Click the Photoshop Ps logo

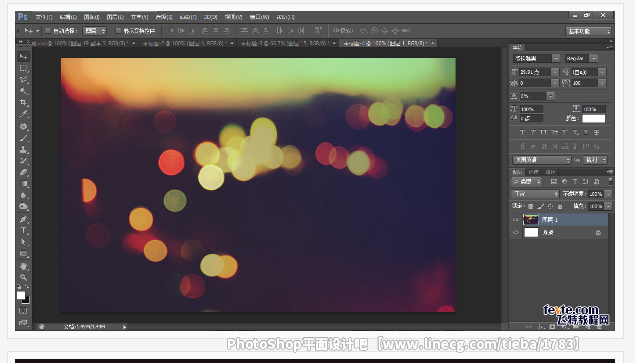(23, 17)
